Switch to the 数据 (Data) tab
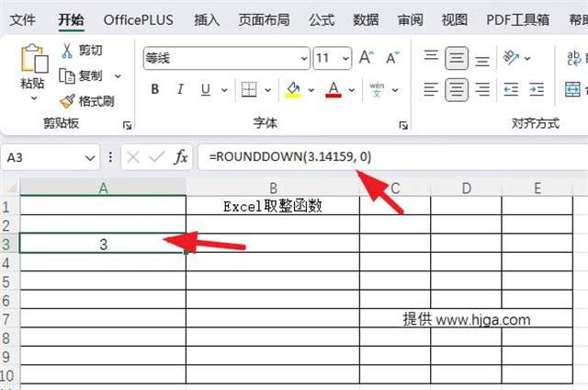The height and width of the screenshot is (390, 588). coord(366,19)
